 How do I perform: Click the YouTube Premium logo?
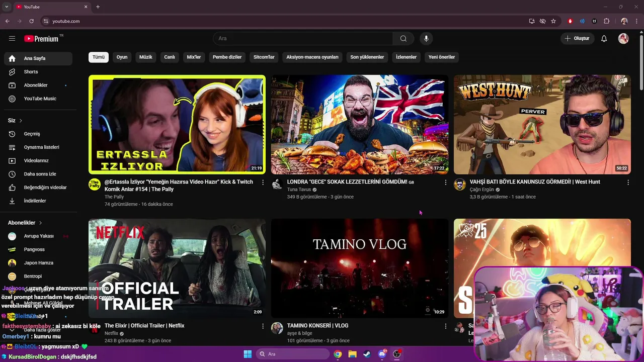[42, 39]
